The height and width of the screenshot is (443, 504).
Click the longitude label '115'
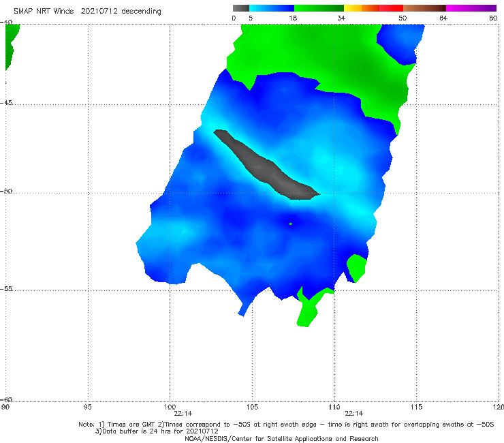pos(417,408)
